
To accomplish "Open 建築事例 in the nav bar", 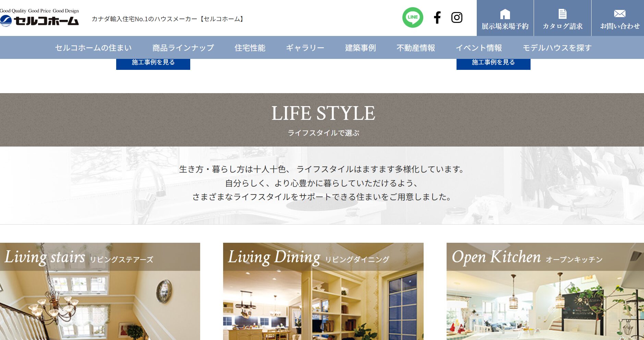I will pyautogui.click(x=361, y=48).
